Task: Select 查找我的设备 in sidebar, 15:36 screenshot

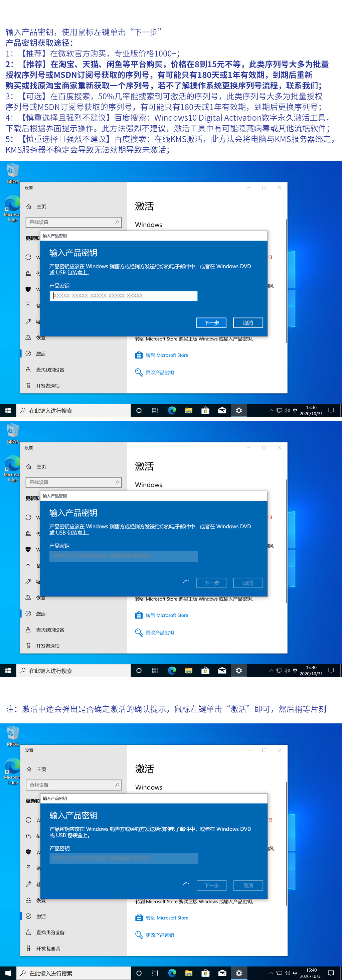Action: [x=45, y=370]
